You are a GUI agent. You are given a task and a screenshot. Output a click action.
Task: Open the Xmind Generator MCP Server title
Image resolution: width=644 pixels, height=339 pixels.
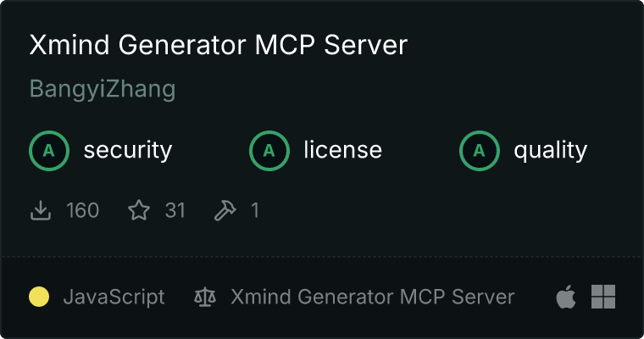point(218,44)
